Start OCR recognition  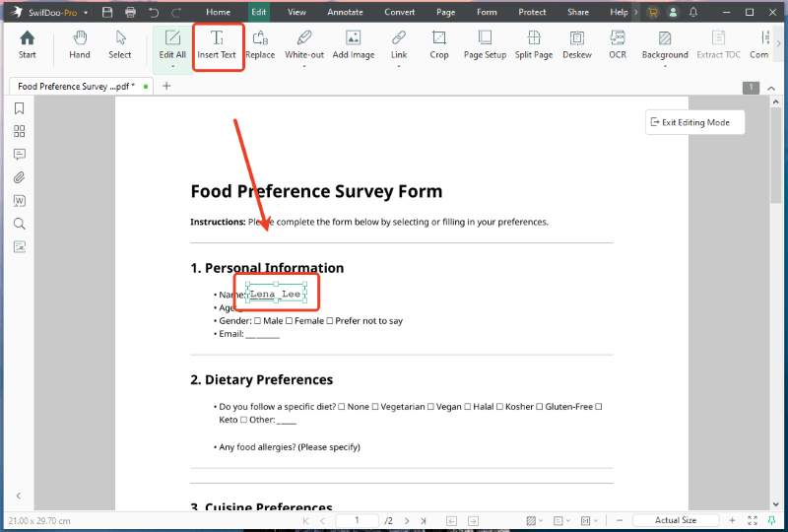(618, 44)
